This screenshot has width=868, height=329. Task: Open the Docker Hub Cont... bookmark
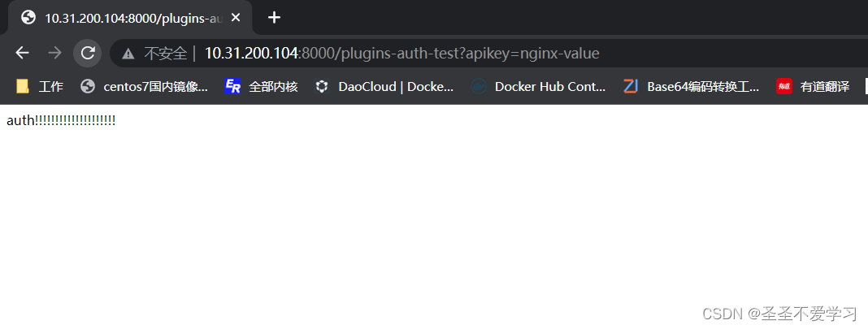(x=539, y=86)
